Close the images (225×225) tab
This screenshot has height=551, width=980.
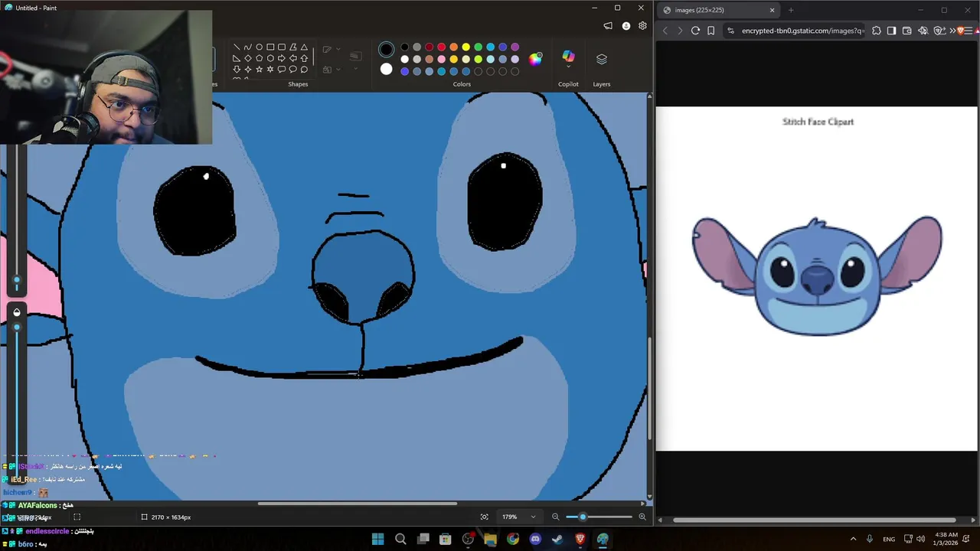tap(772, 10)
